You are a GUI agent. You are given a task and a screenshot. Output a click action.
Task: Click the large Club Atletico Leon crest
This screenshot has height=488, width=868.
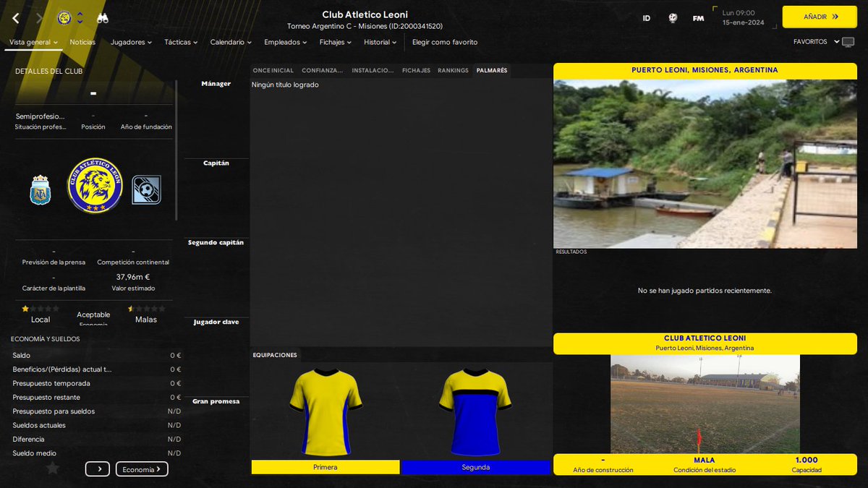click(x=95, y=186)
